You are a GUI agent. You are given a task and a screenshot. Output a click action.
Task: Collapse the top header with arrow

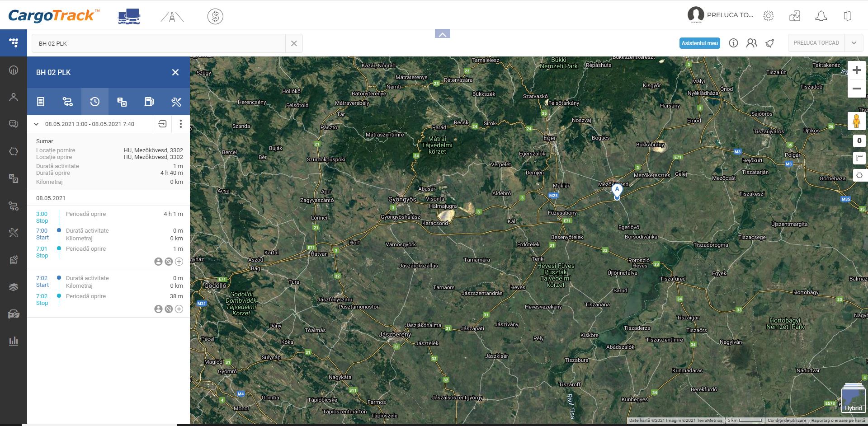443,34
